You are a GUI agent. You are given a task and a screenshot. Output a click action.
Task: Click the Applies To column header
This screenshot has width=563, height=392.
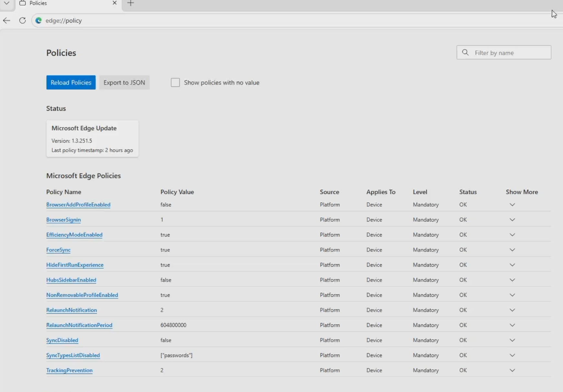click(381, 192)
